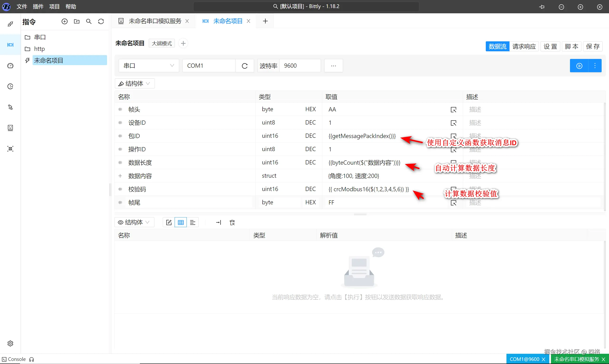Viewport: 609px width, 364px height.
Task: Open the 插件 menu
Action: click(x=38, y=7)
